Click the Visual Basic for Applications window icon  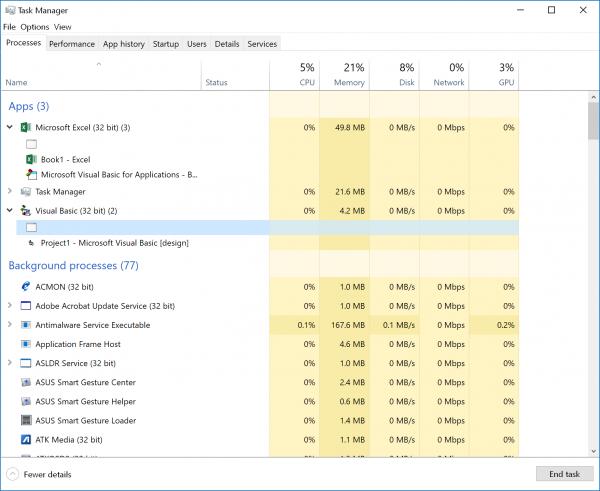point(31,175)
